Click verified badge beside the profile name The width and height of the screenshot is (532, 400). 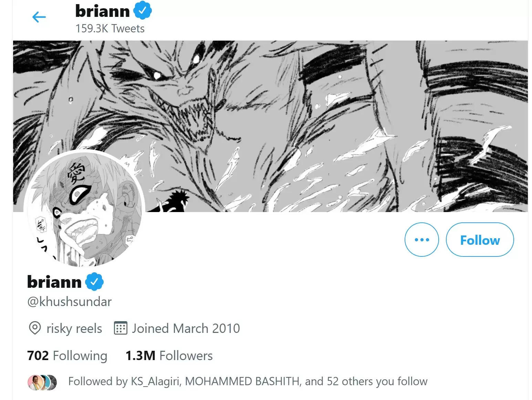pyautogui.click(x=94, y=282)
